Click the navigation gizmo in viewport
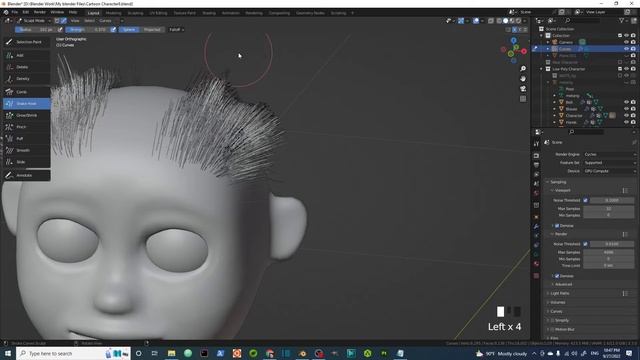Image resolution: width=640 pixels, height=360 pixels. [514, 51]
